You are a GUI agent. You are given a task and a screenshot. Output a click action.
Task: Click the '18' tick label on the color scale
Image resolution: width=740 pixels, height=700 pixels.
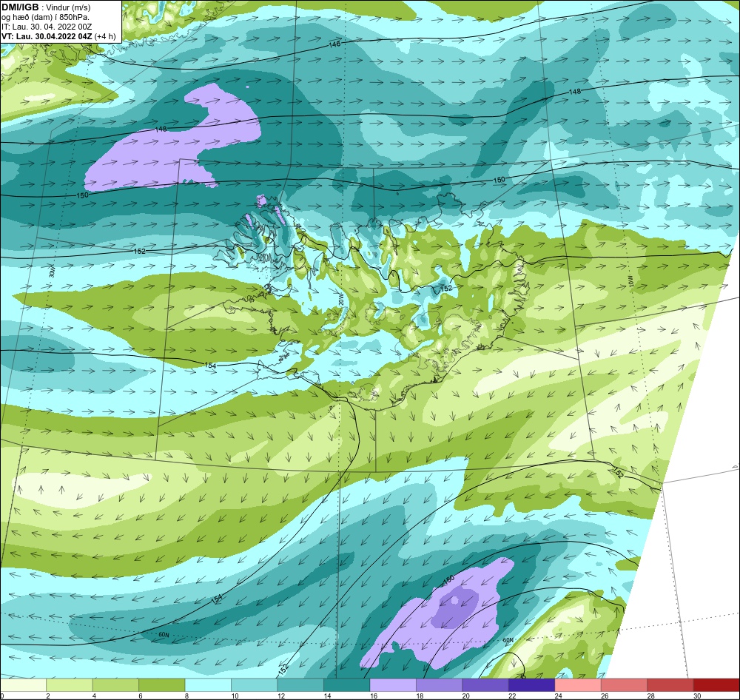420,696
